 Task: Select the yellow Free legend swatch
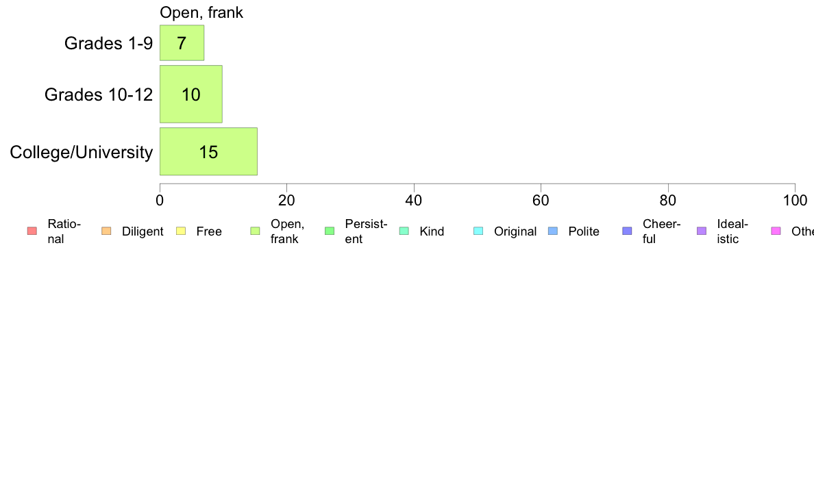point(181,231)
